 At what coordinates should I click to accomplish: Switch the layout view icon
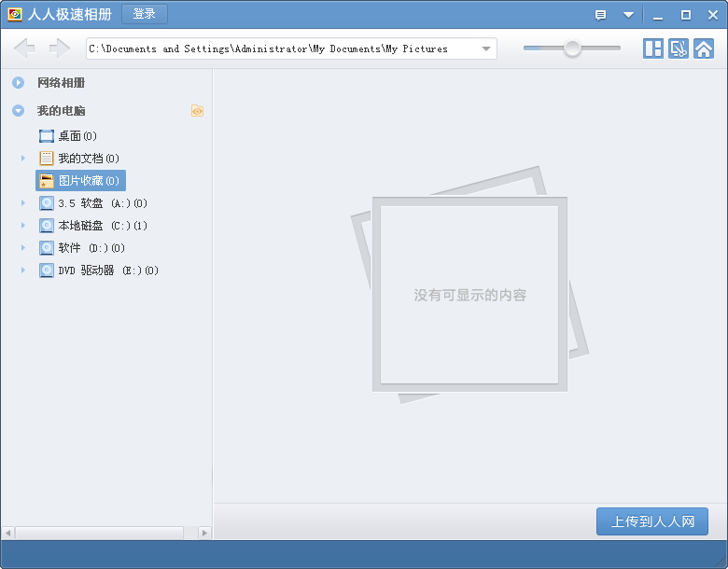tap(652, 49)
